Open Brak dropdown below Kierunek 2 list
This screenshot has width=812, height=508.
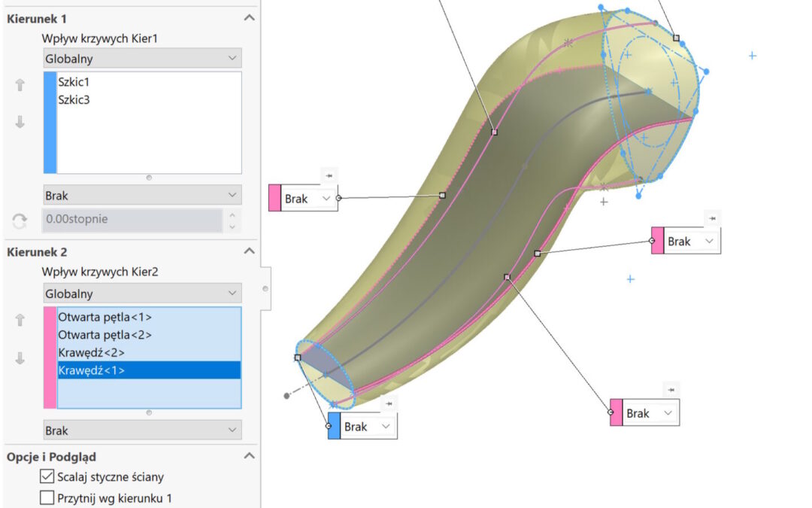(142, 430)
